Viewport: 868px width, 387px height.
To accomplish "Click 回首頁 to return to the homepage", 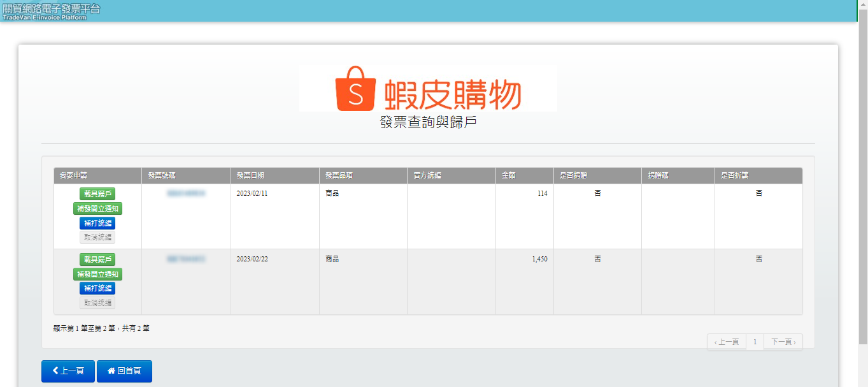I will point(124,371).
